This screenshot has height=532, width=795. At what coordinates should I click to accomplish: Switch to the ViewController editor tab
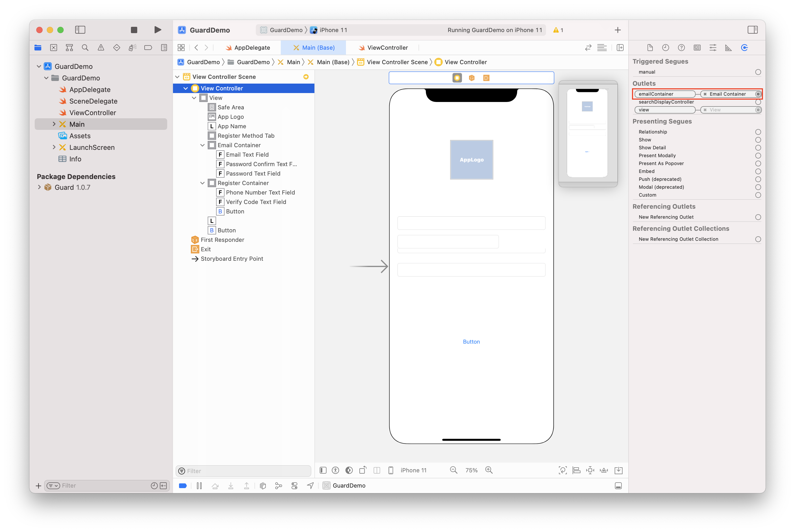pyautogui.click(x=383, y=48)
